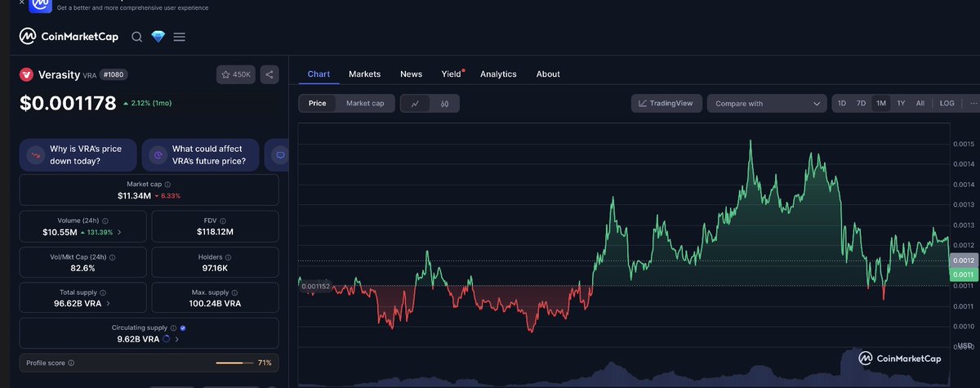Expand the Circulating supply chevron arrow
The height and width of the screenshot is (388, 980).
click(x=177, y=339)
